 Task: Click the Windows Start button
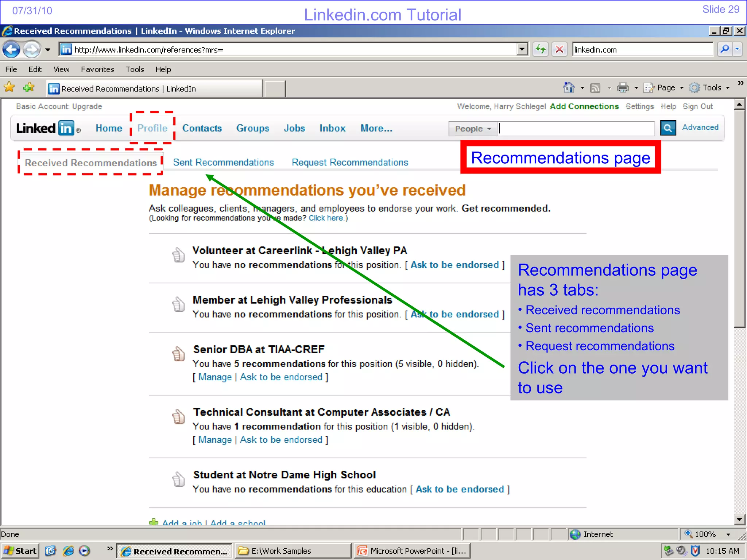tap(20, 551)
